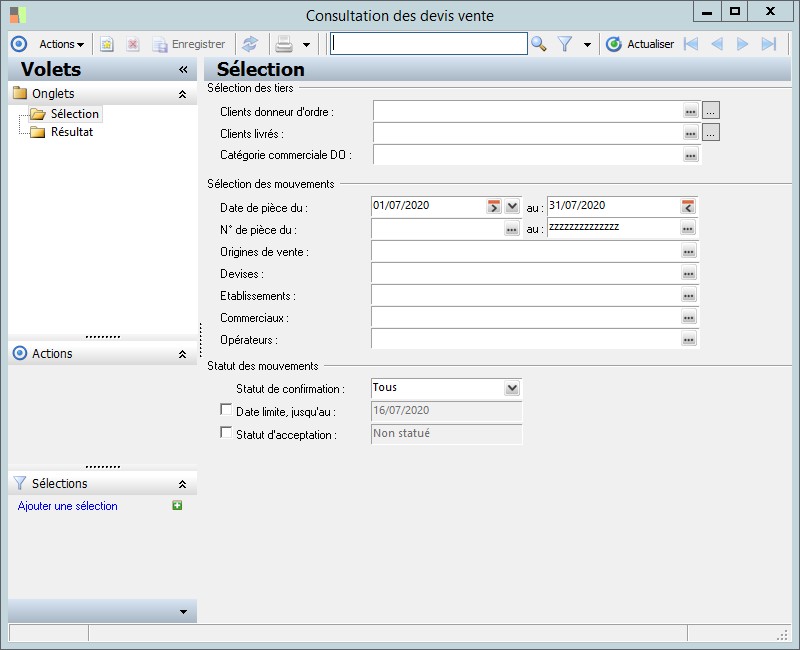800x650 pixels.
Task: Tick the Statut d'acceptation checkbox
Action: pos(226,433)
